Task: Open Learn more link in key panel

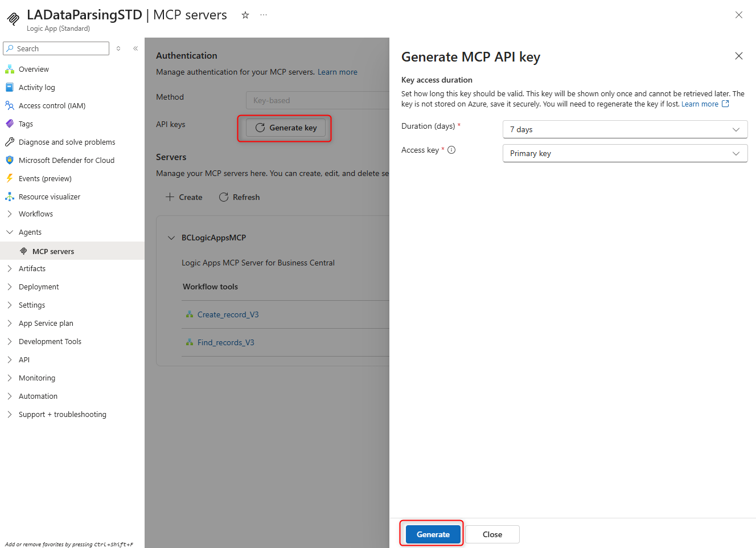Action: tap(700, 104)
